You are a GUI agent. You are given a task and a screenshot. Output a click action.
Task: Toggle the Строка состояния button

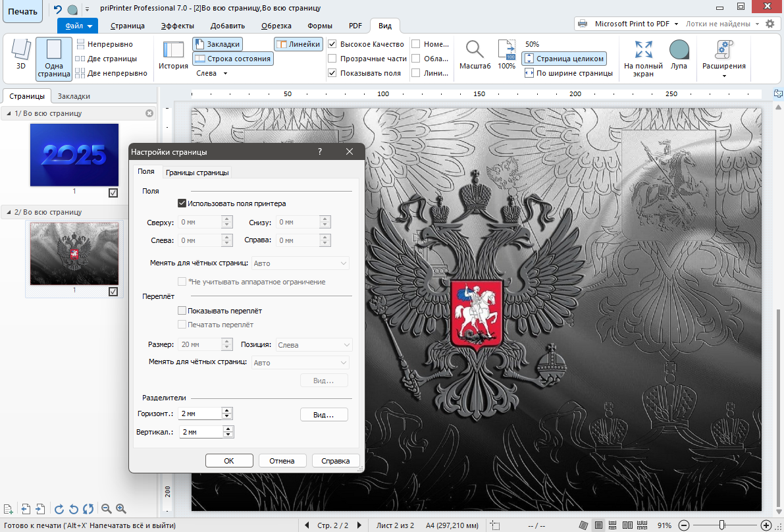point(233,59)
